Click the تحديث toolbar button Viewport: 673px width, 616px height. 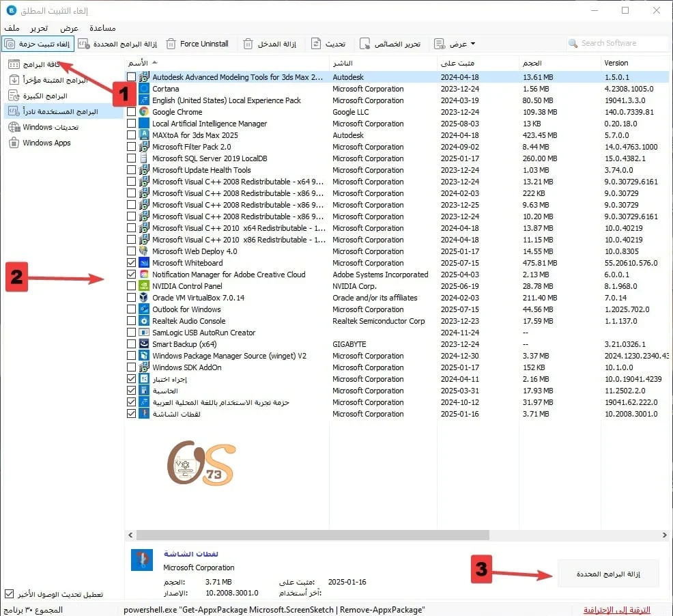pyautogui.click(x=328, y=44)
